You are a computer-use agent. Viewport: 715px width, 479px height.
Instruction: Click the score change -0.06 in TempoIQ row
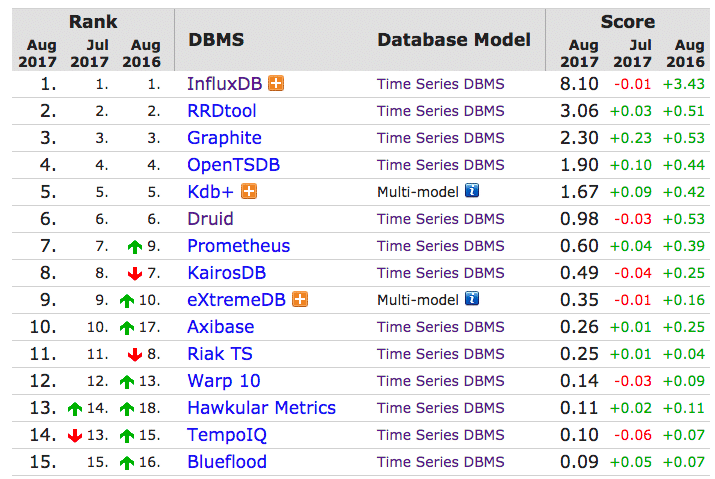point(633,435)
